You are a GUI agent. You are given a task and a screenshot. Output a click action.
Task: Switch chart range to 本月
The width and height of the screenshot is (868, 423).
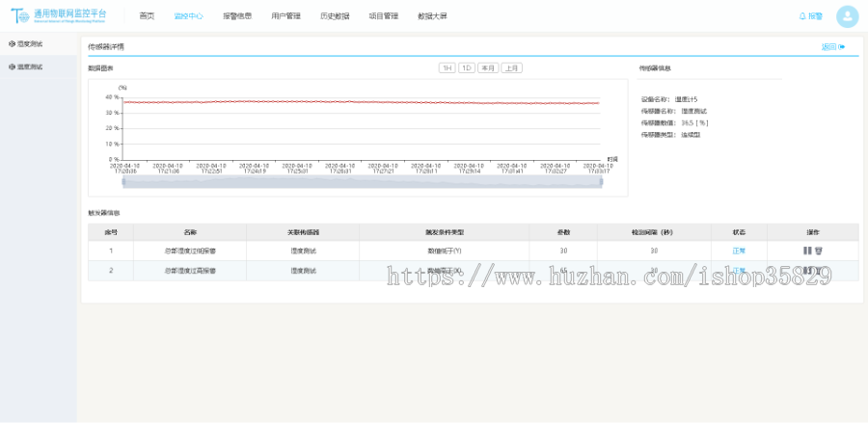point(488,68)
